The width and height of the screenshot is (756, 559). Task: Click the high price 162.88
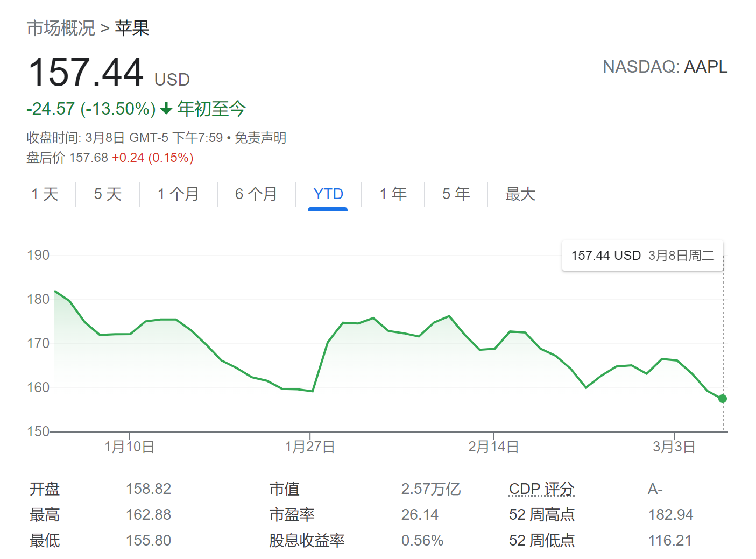coord(149,514)
